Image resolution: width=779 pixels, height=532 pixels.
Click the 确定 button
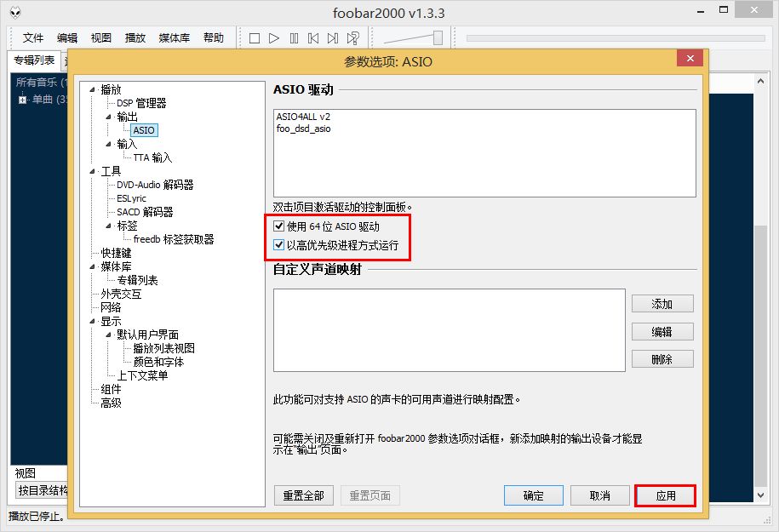[534, 495]
